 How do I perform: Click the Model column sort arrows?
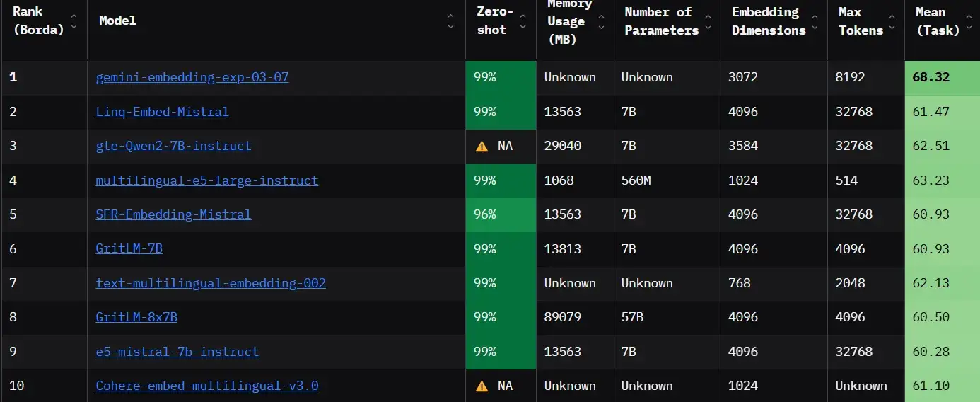tap(451, 21)
